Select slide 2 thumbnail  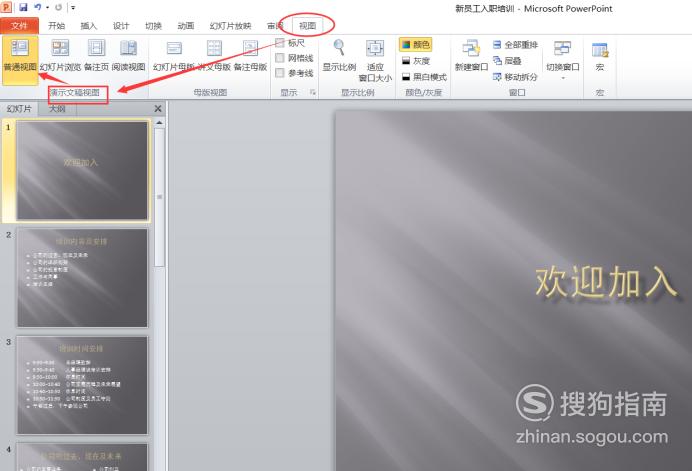[82, 278]
